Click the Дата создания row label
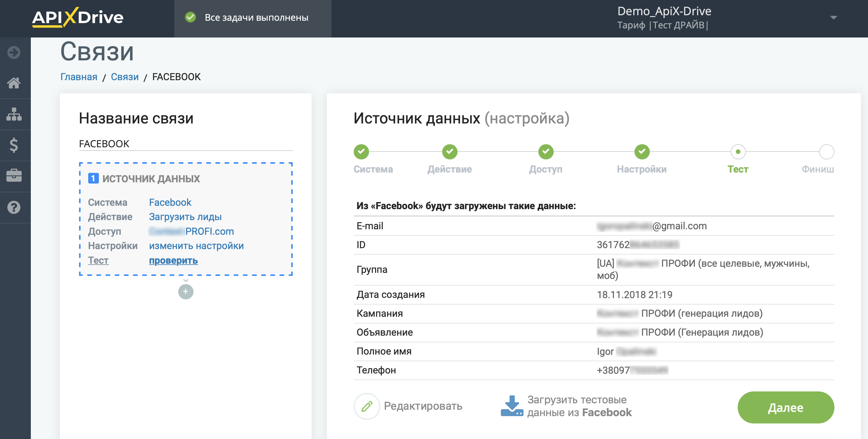868x439 pixels. [391, 294]
